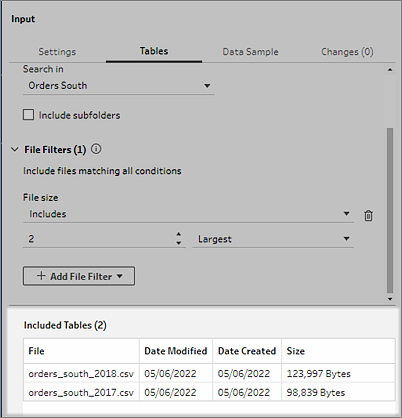Screen dimensions: 402x418
Task: Delete the File size filter with trash icon
Action: [368, 216]
